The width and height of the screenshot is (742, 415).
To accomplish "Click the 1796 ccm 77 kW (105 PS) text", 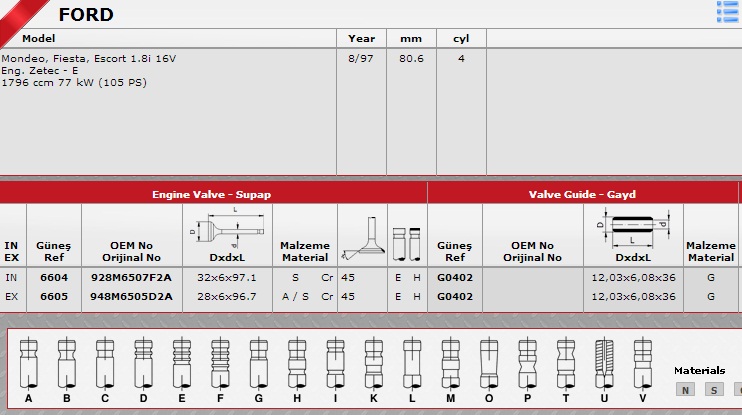I will 74,82.
